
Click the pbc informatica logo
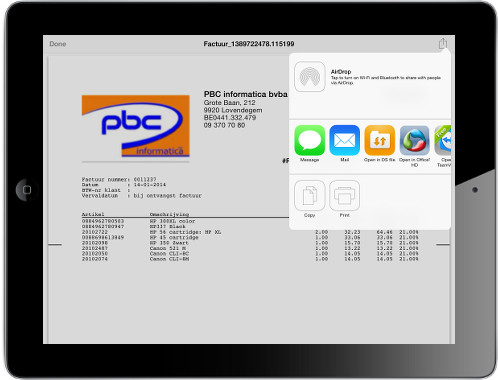point(136,126)
